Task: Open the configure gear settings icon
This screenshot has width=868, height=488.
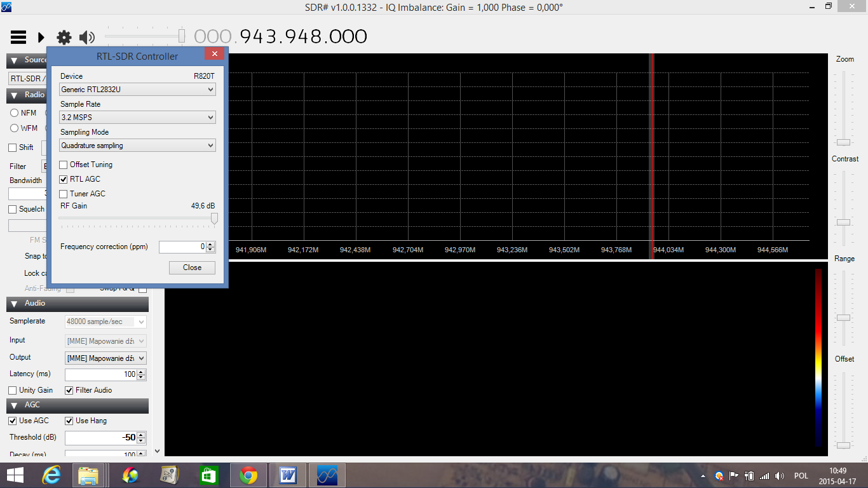Action: [x=64, y=37]
